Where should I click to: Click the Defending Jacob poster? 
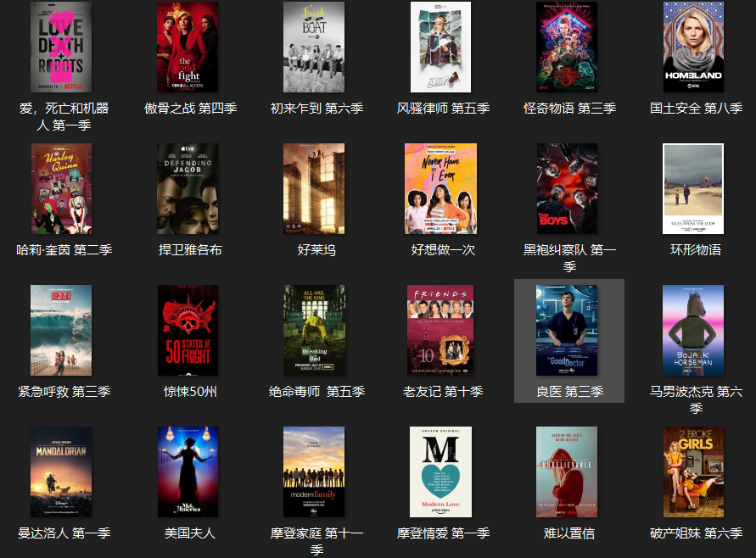188,188
